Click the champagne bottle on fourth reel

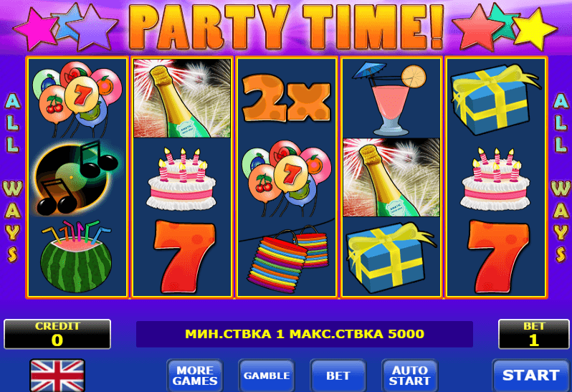click(x=391, y=177)
